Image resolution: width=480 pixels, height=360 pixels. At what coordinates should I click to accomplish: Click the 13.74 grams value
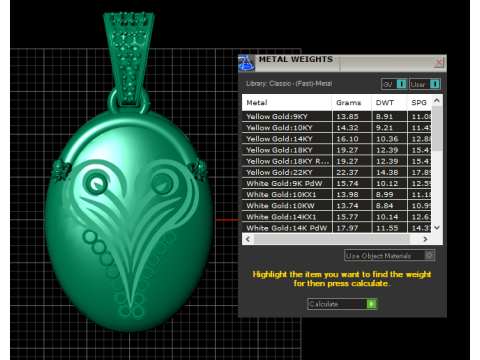coord(347,206)
